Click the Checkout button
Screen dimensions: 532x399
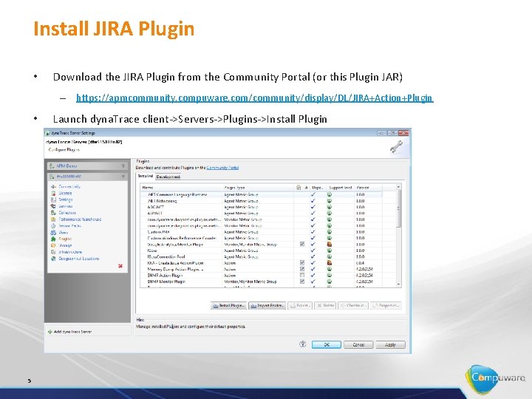point(353,306)
